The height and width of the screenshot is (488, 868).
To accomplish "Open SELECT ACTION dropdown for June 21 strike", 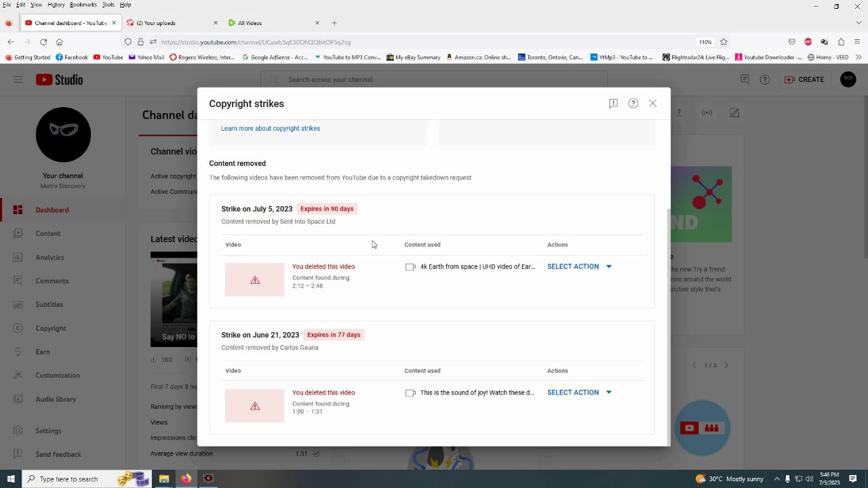I will 579,392.
